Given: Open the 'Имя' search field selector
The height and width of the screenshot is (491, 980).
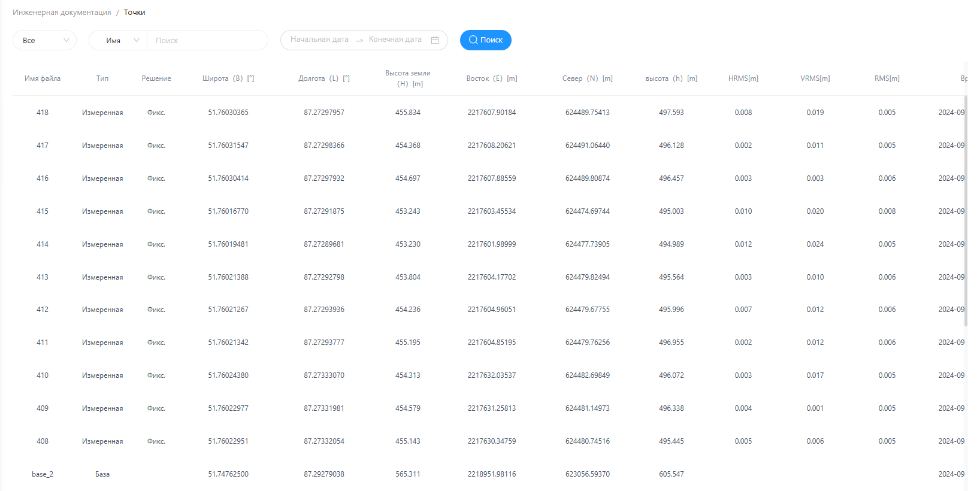Looking at the screenshot, I should (118, 40).
